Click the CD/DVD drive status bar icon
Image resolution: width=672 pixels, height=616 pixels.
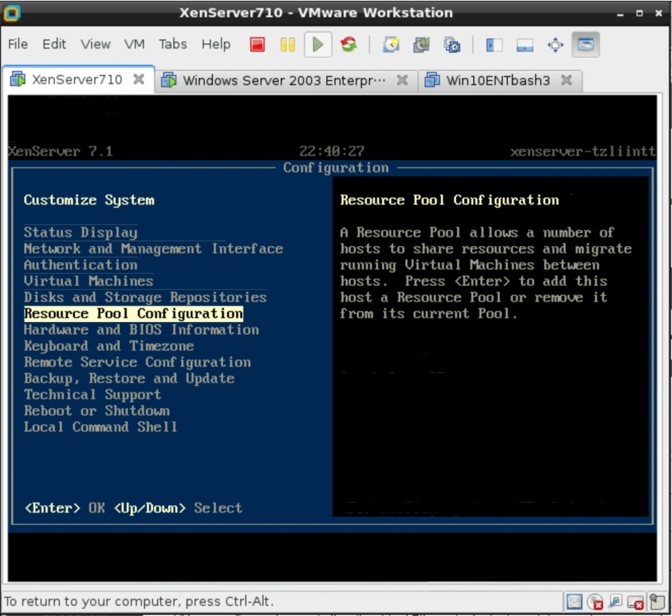click(595, 602)
